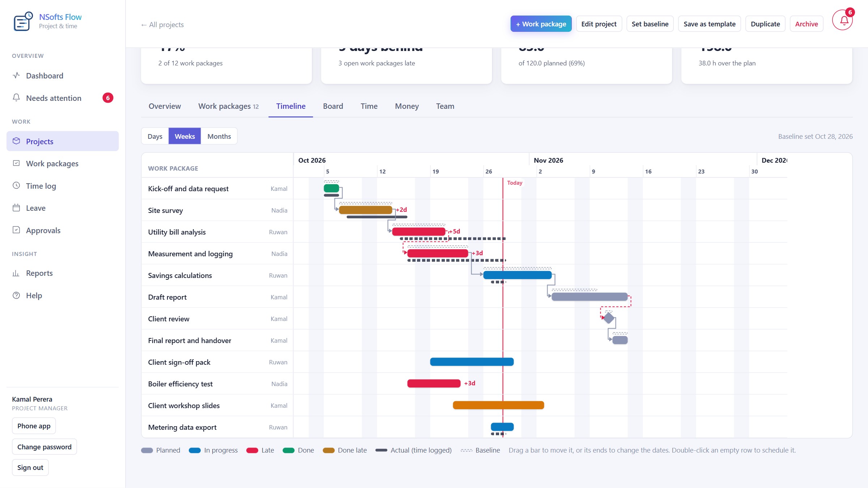This screenshot has height=488, width=868.
Task: Click the '+5d' delay label on Utility bill analysis
Action: click(455, 231)
